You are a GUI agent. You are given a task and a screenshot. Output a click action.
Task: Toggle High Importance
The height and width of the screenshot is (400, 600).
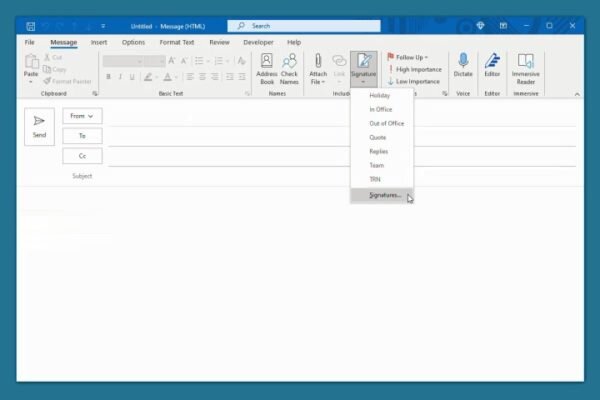[x=415, y=69]
